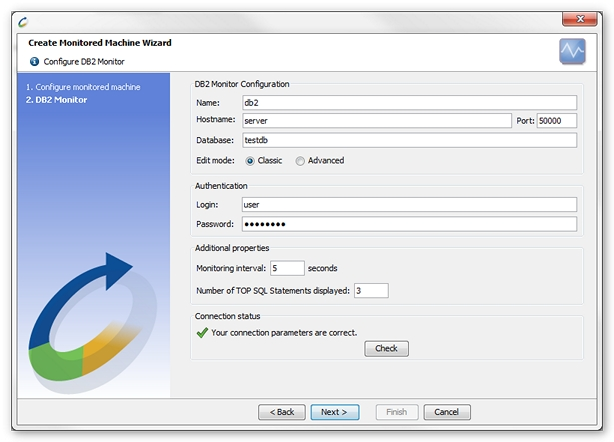The width and height of the screenshot is (614, 442).
Task: Cancel the wizard
Action: coord(447,412)
